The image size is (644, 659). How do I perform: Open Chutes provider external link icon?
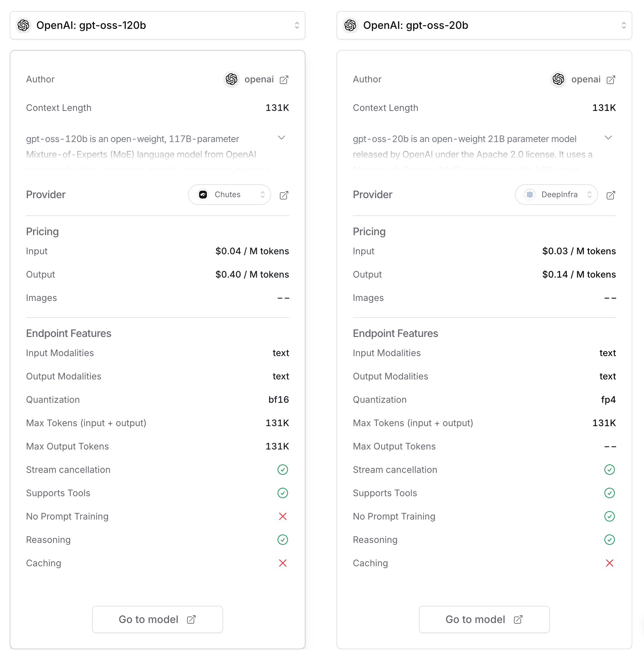(x=284, y=195)
